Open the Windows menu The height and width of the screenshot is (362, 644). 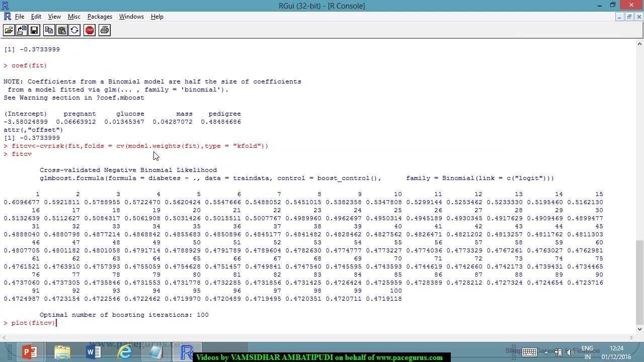click(131, 17)
